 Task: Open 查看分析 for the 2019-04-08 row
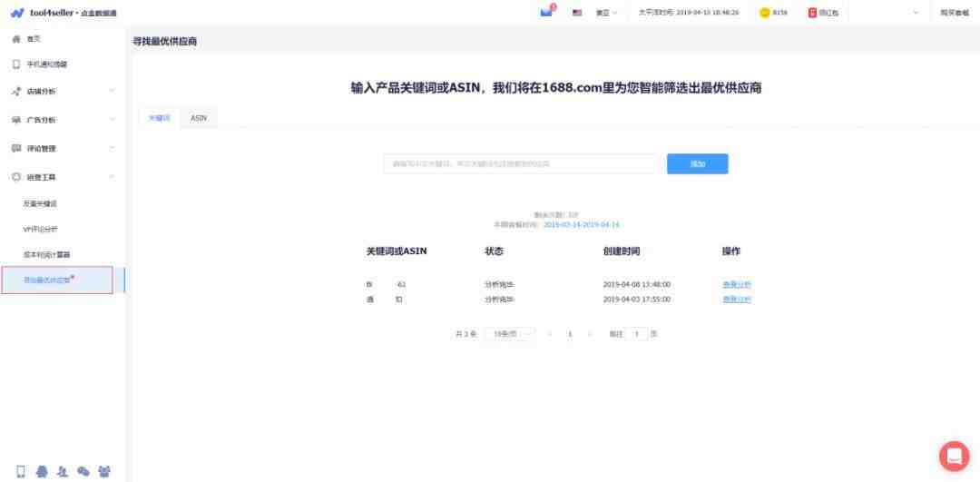pos(737,284)
